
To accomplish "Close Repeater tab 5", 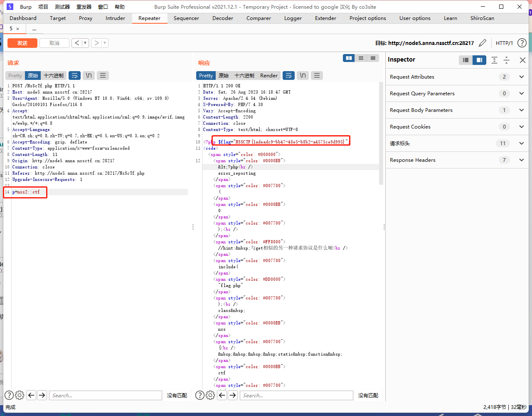I will [x=17, y=29].
